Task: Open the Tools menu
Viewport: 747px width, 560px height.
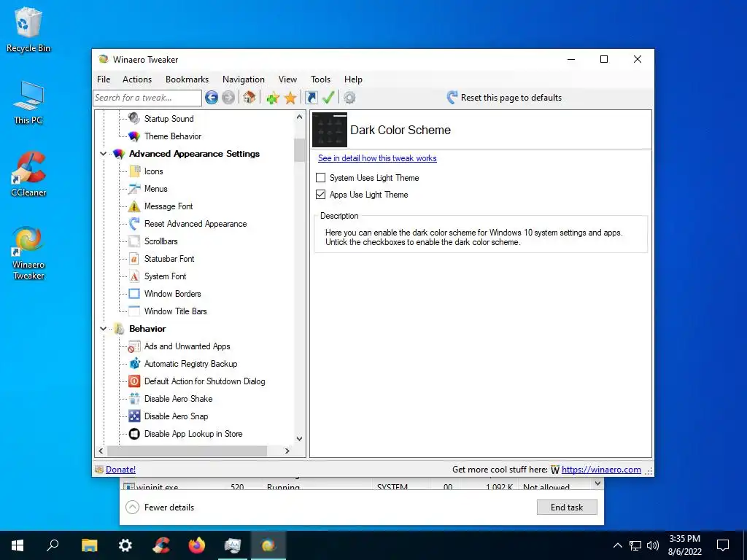Action: 321,79
